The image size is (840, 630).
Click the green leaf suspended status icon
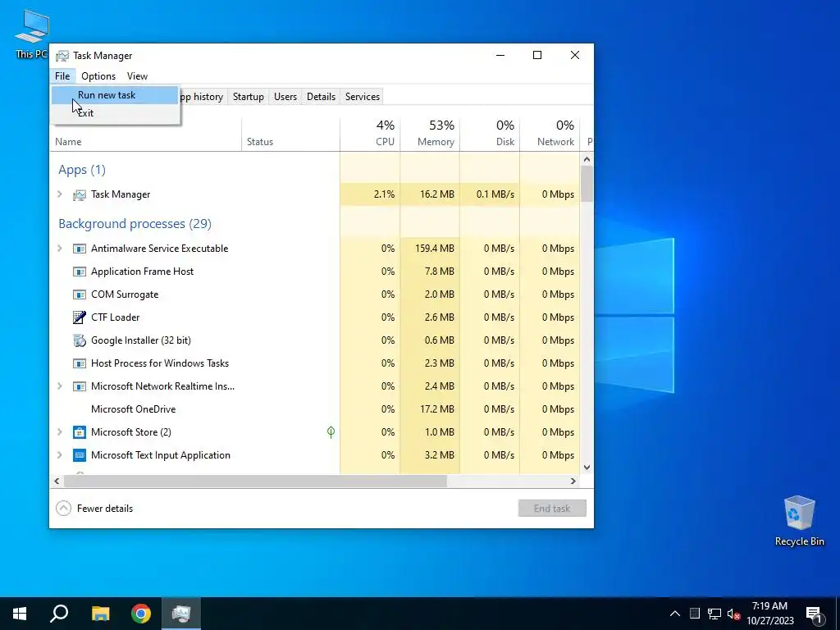pyautogui.click(x=331, y=431)
